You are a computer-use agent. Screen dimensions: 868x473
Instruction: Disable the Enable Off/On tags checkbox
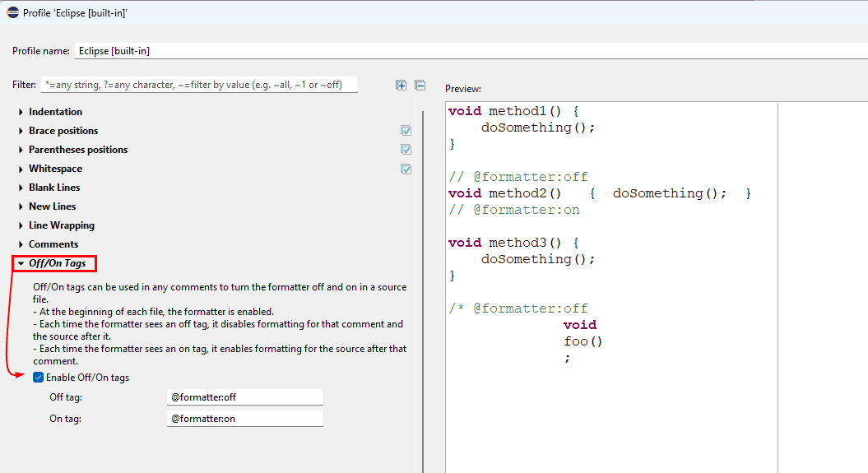pos(39,378)
